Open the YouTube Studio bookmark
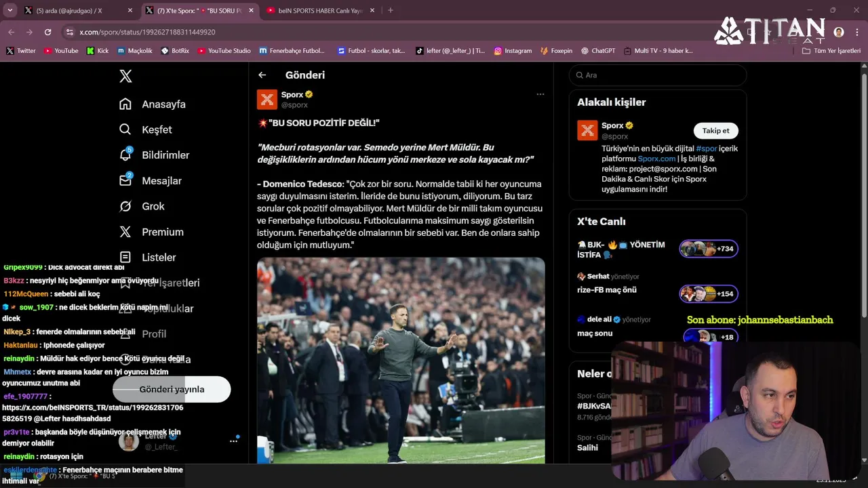 [224, 51]
